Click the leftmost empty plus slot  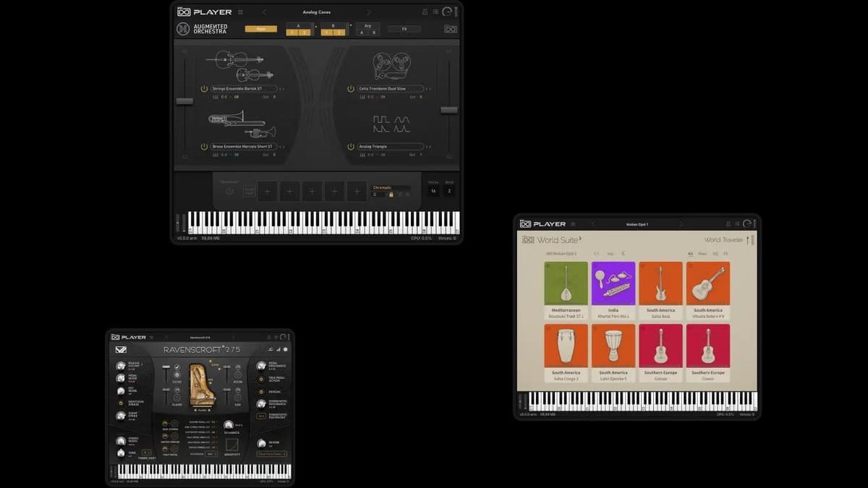(x=267, y=191)
